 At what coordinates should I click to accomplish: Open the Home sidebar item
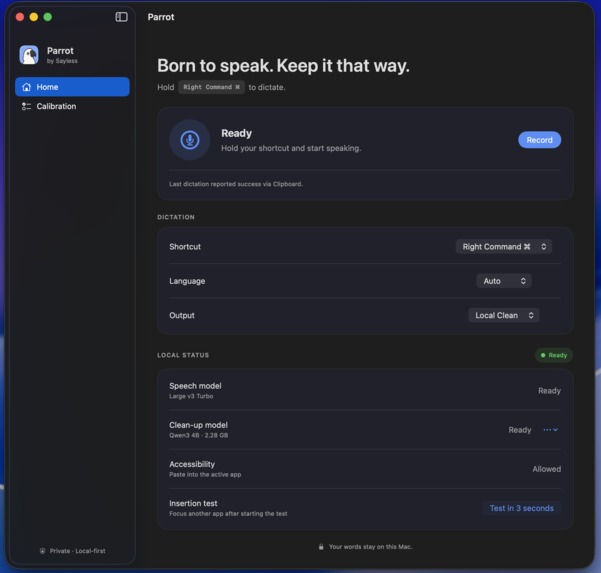72,87
